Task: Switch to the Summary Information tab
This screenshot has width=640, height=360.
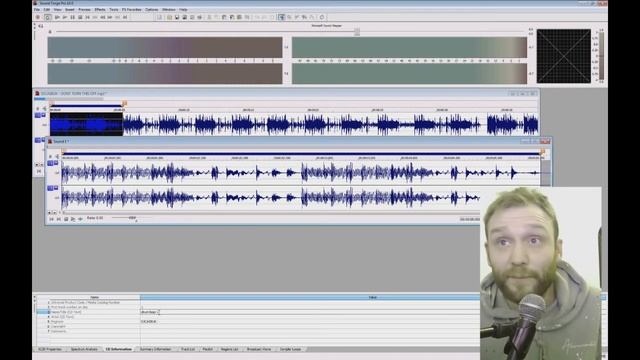Action: (x=155, y=349)
